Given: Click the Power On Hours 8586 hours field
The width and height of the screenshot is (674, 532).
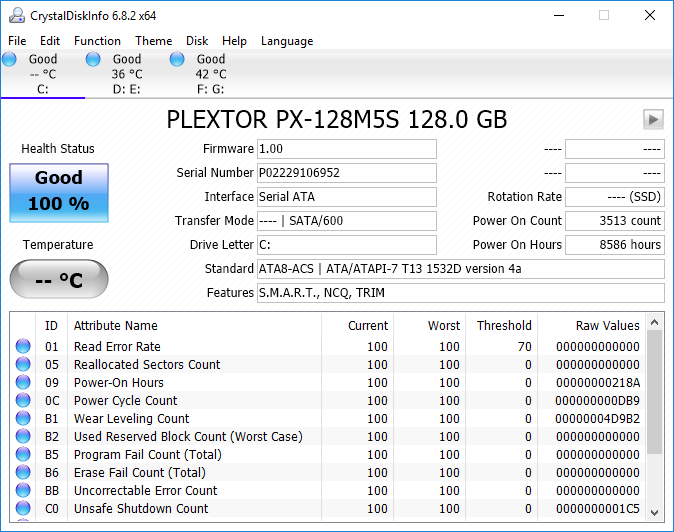Looking at the screenshot, I should [615, 245].
